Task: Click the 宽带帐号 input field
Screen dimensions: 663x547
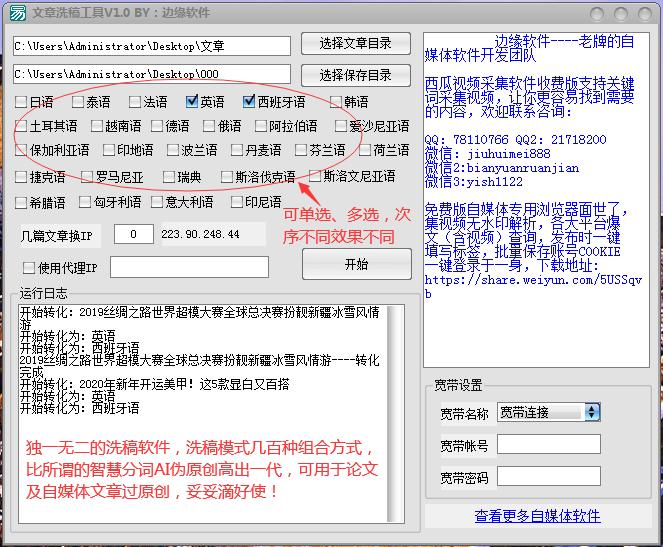Action: (549, 444)
